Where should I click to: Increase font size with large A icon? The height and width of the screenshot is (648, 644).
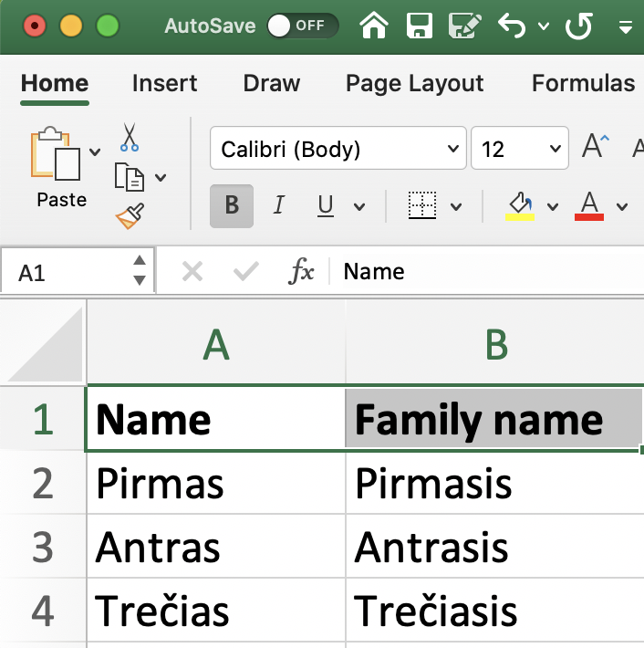pos(596,147)
